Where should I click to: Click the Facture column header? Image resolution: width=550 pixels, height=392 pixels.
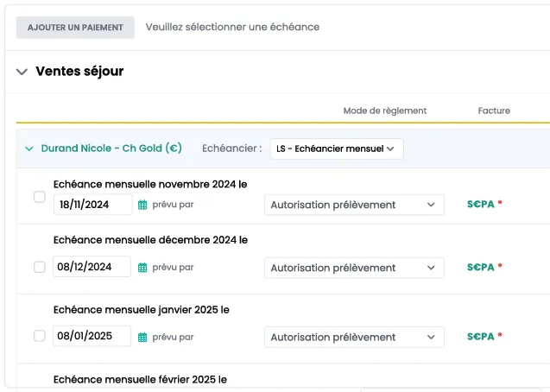(494, 111)
